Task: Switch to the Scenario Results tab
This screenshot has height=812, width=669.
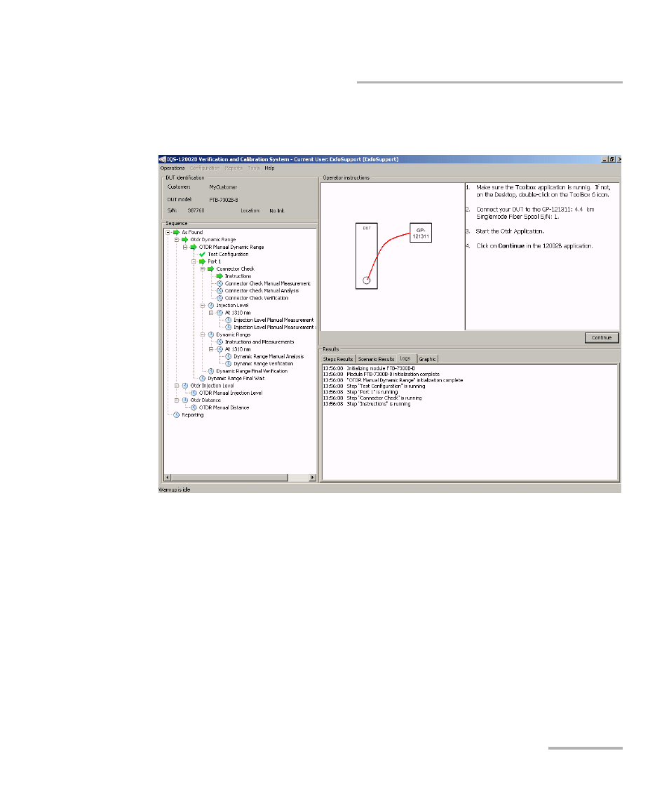Action: click(377, 359)
